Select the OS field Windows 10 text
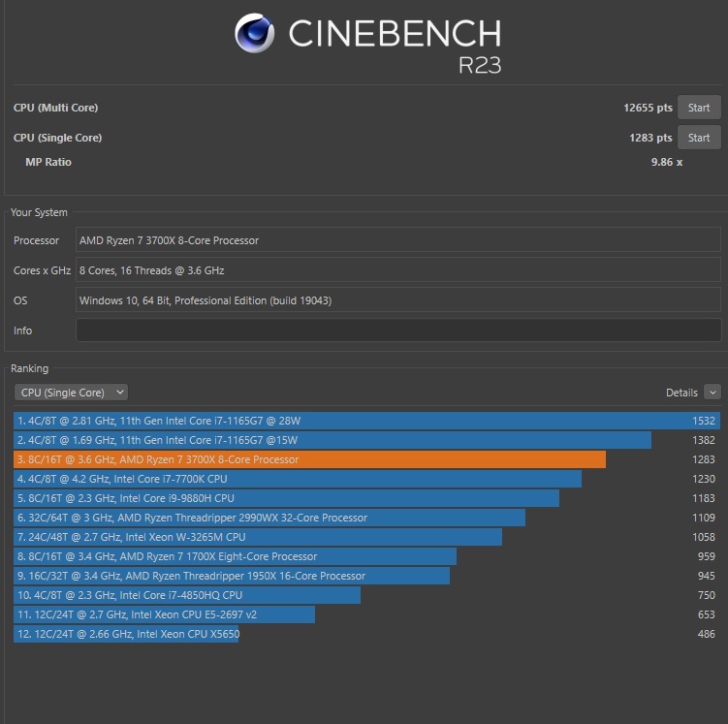728x724 pixels. pyautogui.click(x=398, y=300)
